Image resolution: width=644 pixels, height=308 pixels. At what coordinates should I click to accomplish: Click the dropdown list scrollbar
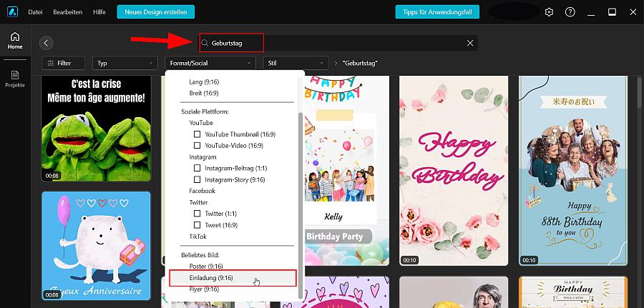301,205
